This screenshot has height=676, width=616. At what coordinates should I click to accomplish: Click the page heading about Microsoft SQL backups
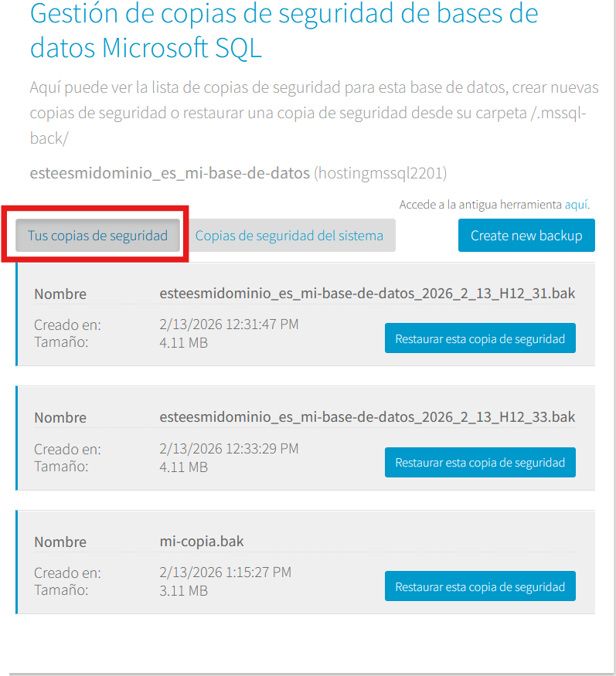(x=284, y=31)
